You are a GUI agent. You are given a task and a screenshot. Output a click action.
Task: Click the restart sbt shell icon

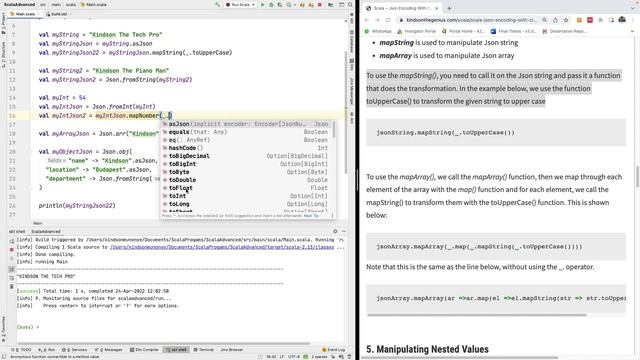[x=11, y=241]
